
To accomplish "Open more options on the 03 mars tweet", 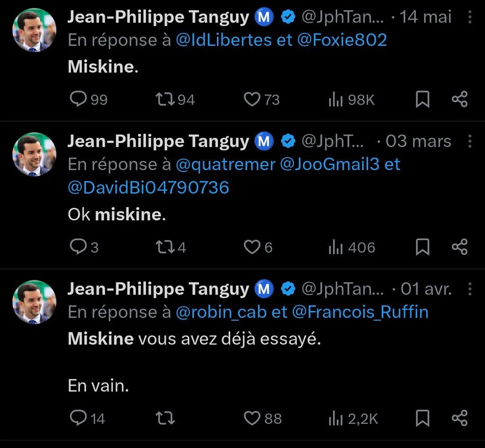I will 469,141.
